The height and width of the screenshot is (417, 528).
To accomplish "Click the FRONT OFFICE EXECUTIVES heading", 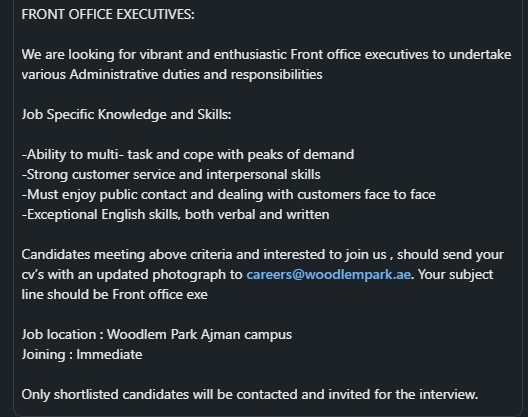I will [x=108, y=14].
